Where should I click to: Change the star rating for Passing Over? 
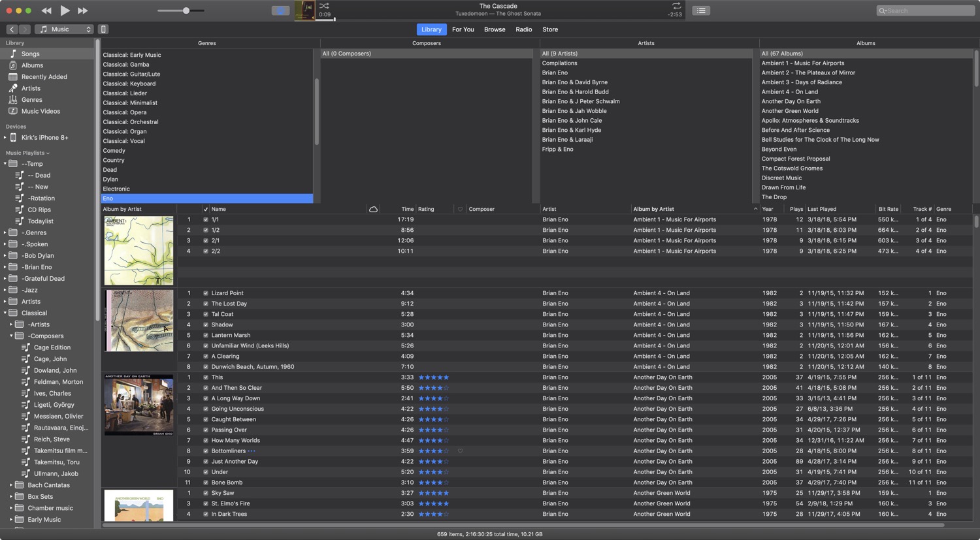433,430
